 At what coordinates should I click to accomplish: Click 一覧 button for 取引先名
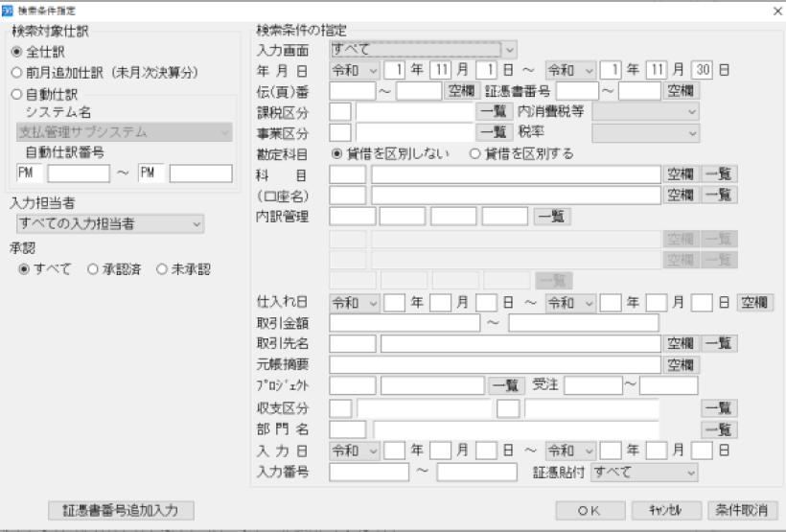pos(719,343)
